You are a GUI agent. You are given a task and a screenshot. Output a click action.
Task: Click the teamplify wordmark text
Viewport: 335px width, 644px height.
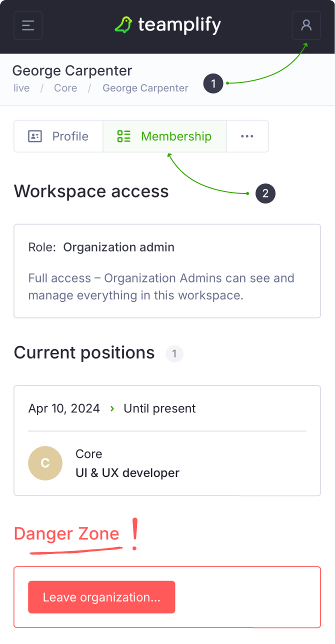[179, 24]
